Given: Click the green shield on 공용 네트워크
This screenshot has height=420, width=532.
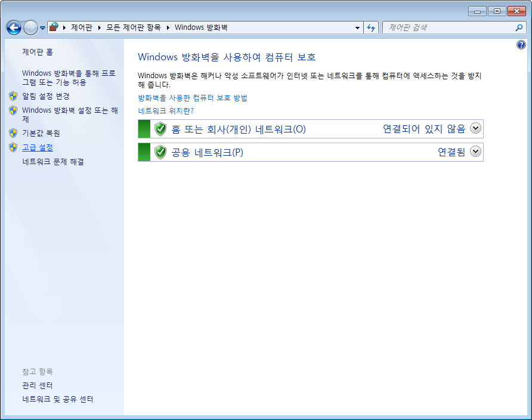Looking at the screenshot, I should [160, 152].
